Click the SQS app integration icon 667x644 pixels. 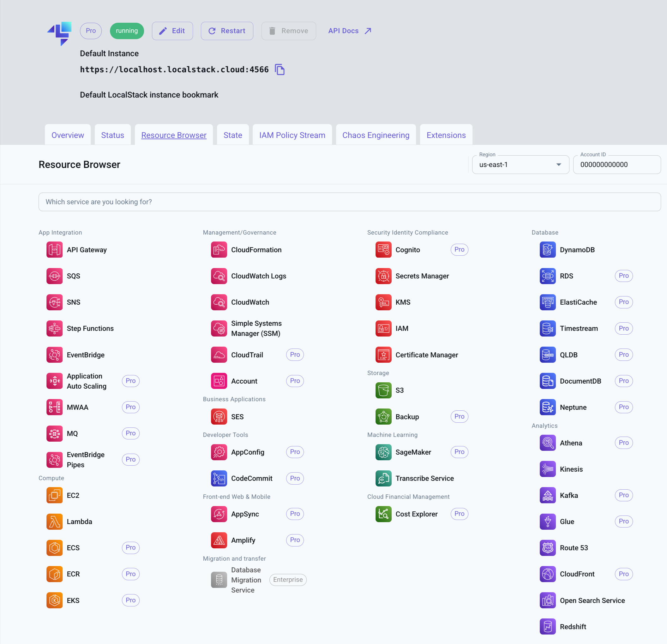pos(54,276)
